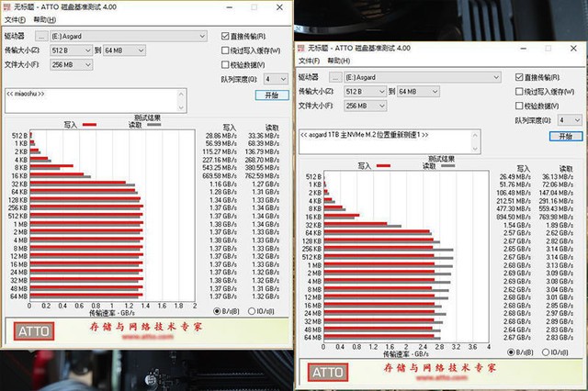
Task: Select IO/s radio button in left window
Action: (x=252, y=311)
